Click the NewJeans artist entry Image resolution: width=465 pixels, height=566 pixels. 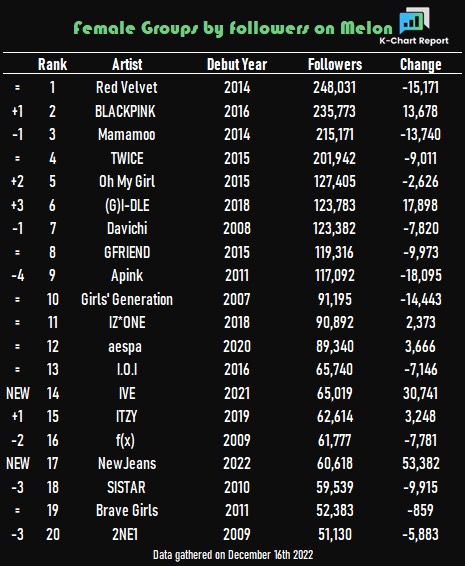coord(127,463)
